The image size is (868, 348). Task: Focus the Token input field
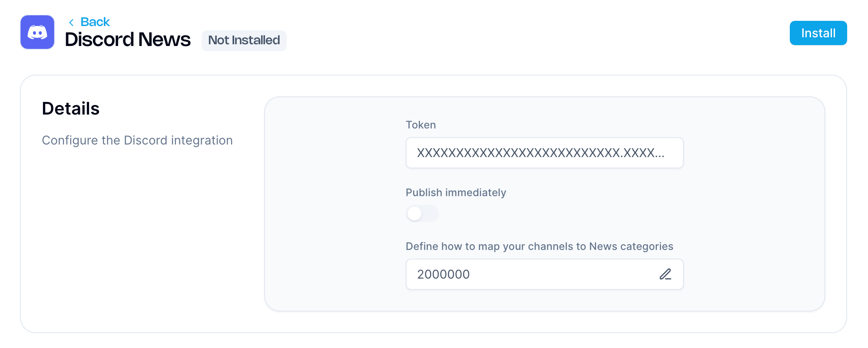(x=544, y=153)
